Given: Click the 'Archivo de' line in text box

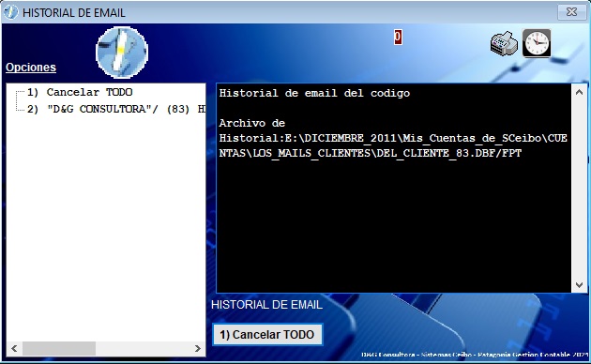Looking at the screenshot, I should click(251, 123).
